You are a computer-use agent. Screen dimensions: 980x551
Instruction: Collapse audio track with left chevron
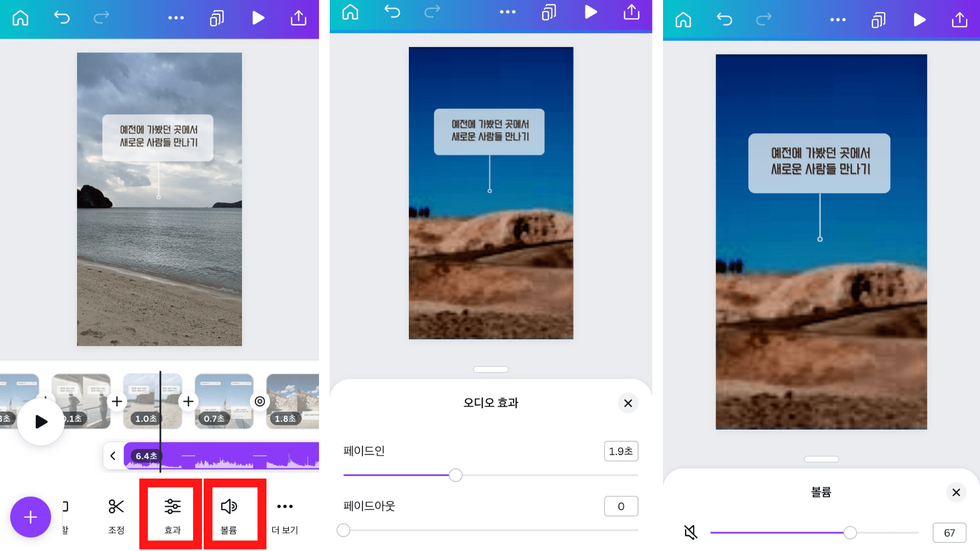pyautogui.click(x=113, y=456)
